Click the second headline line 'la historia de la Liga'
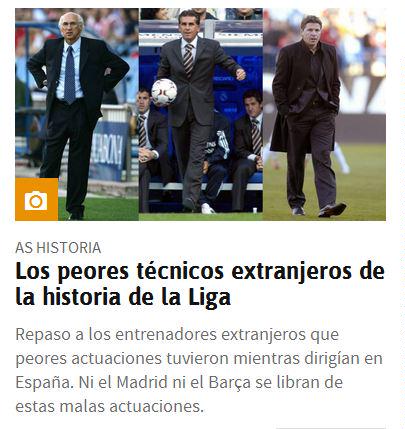Screen dimensions: 405x429 (123, 297)
